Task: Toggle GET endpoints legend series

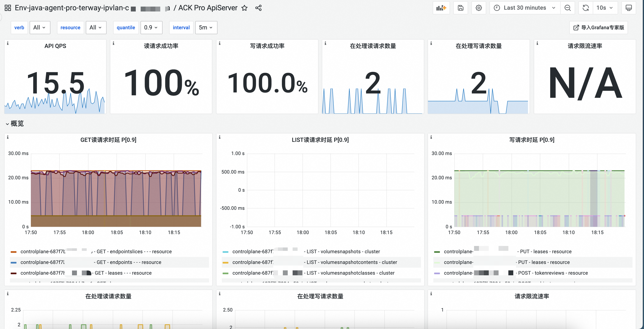Action: 91,262
